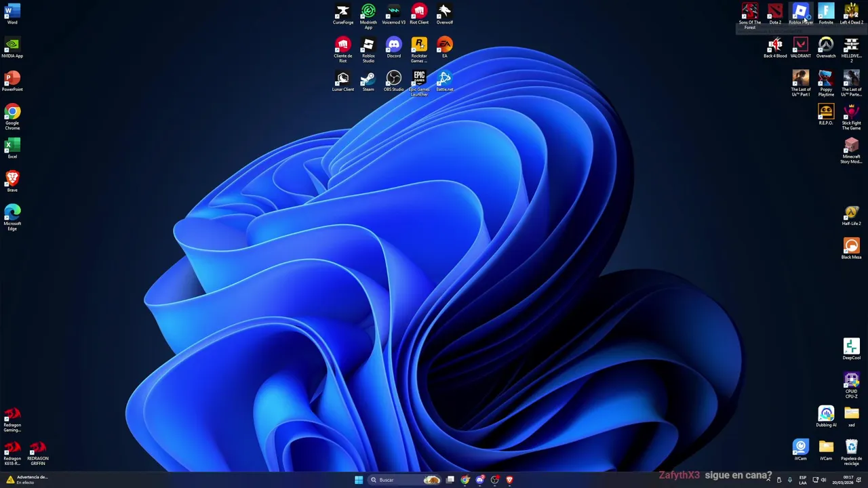Select the Discord desktop shortcut
Image resolution: width=868 pixels, height=488 pixels.
(x=393, y=48)
